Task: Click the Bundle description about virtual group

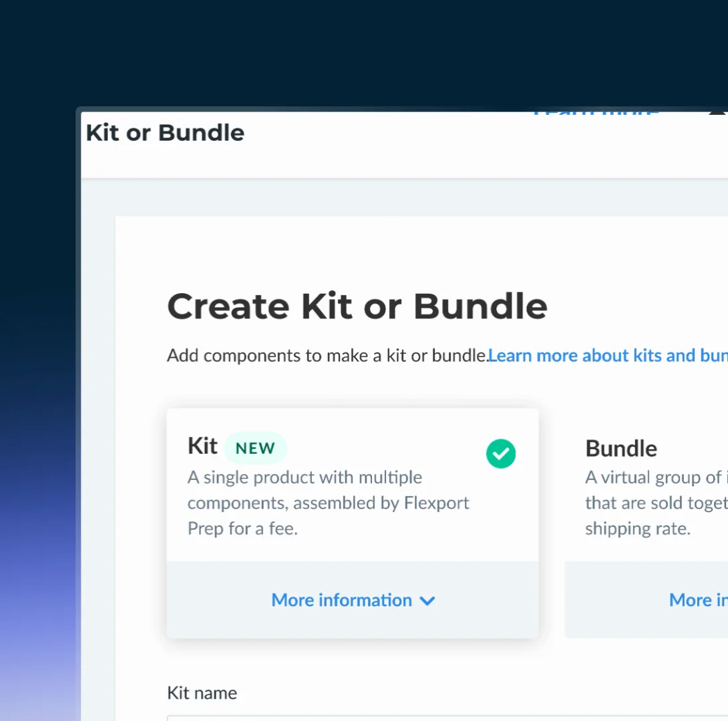Action: point(656,503)
